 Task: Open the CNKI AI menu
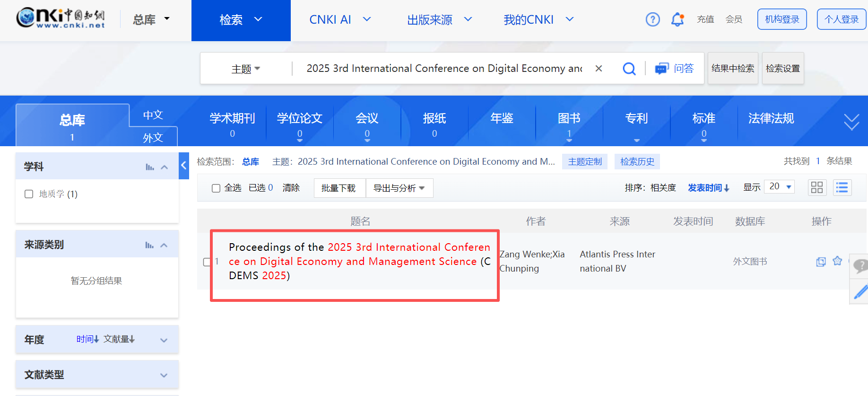click(x=340, y=20)
